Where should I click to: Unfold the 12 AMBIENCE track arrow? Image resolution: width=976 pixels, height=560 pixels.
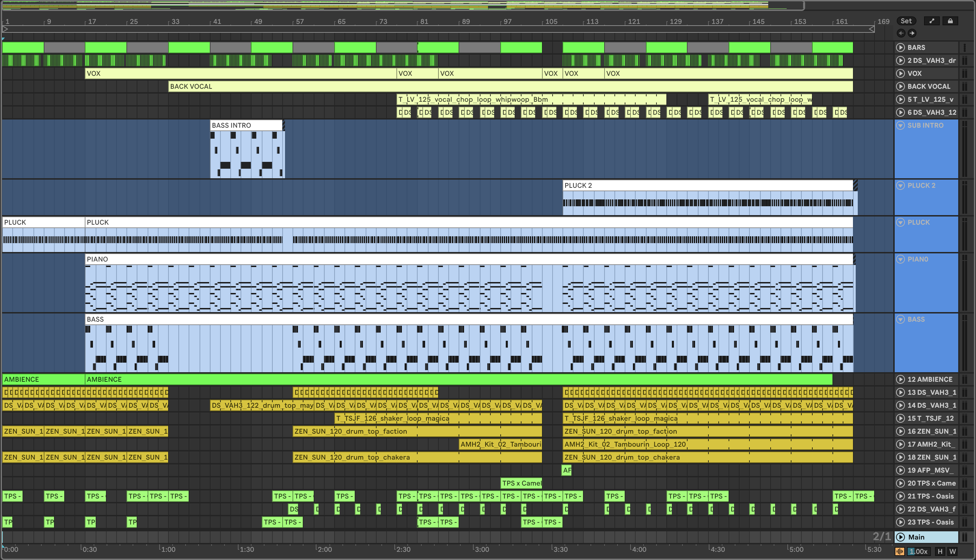[900, 379]
